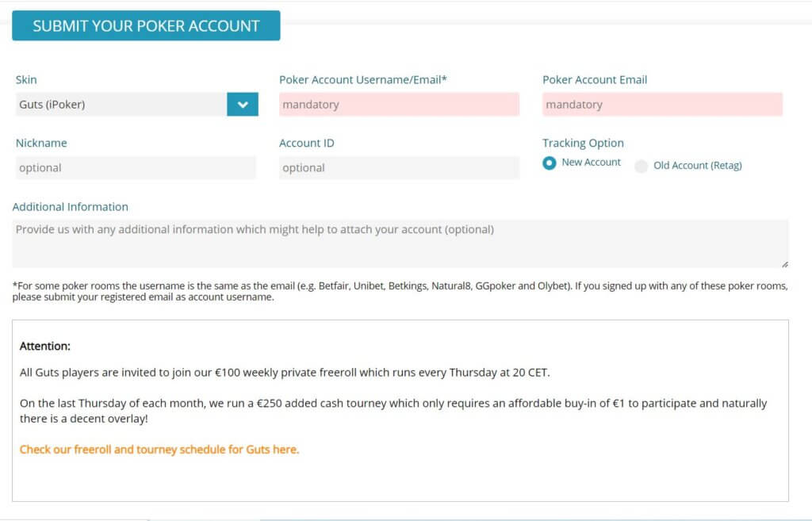Click the Poker Account Email label
812x521 pixels.
tap(595, 80)
